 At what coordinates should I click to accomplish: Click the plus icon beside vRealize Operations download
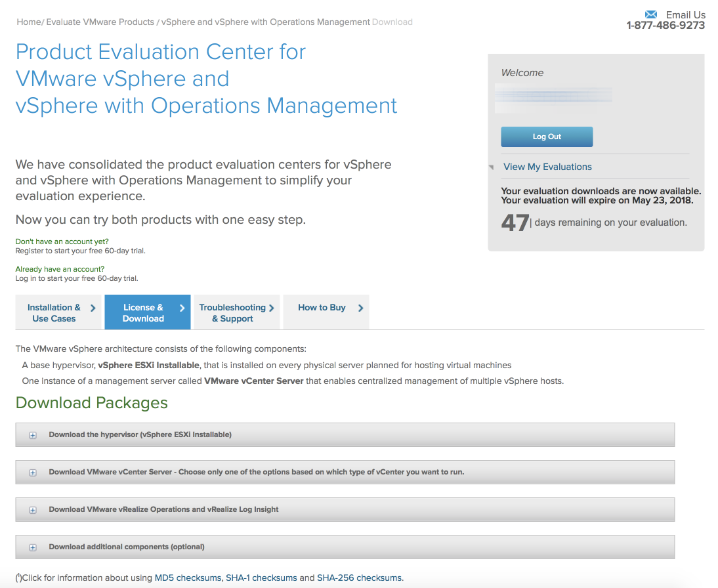[x=33, y=510]
